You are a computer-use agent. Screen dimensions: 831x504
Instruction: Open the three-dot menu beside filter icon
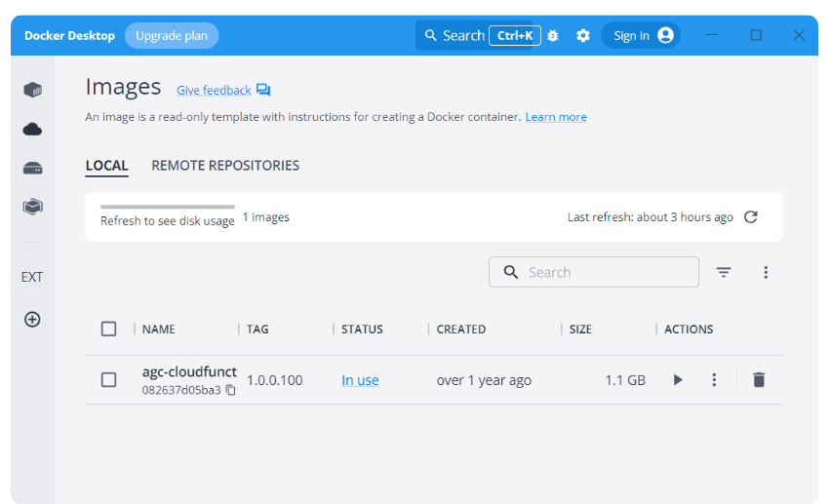coord(766,272)
